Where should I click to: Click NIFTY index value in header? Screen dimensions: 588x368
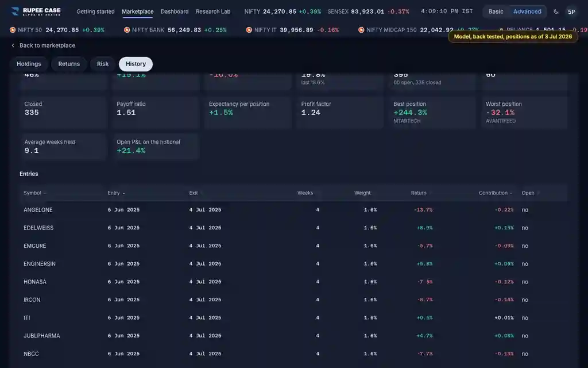[x=280, y=11]
